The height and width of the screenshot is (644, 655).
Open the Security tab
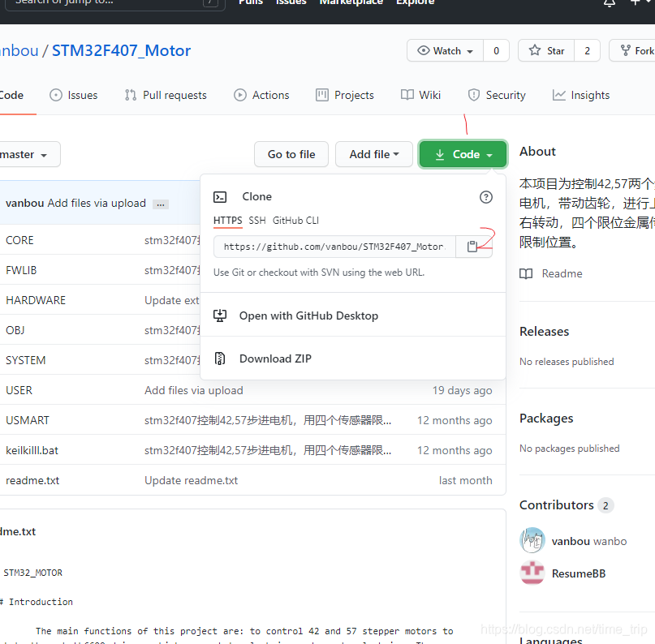[x=497, y=95]
